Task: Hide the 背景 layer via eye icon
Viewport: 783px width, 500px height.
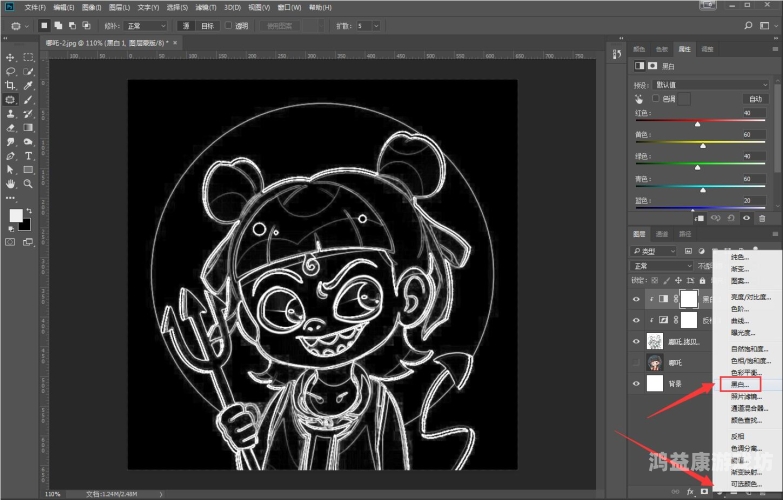Action: [x=637, y=383]
